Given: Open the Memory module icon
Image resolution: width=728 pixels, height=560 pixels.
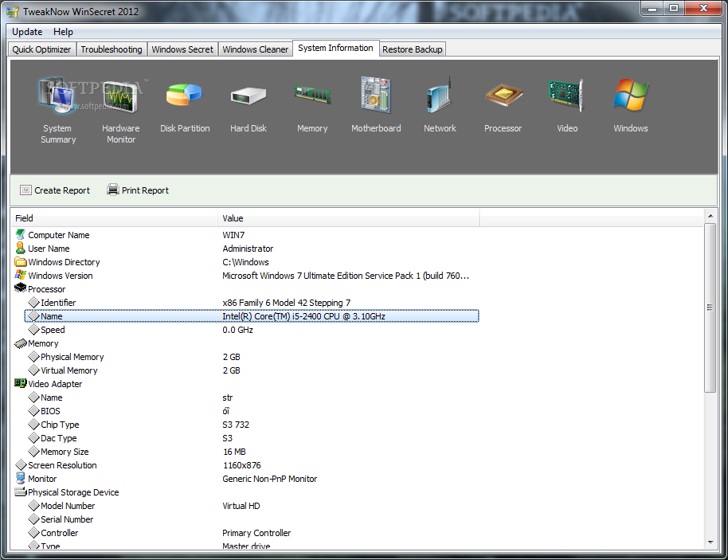Looking at the screenshot, I should [x=312, y=94].
